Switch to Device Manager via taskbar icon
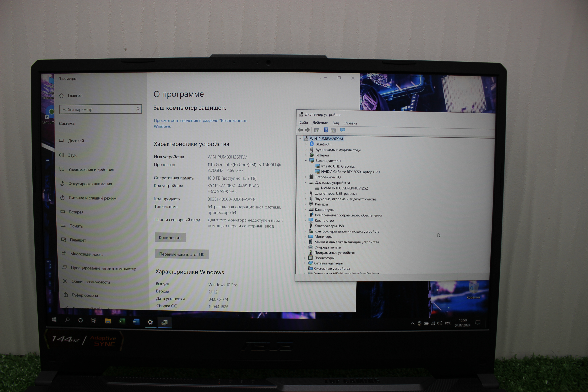The width and height of the screenshot is (588, 392). pyautogui.click(x=164, y=322)
